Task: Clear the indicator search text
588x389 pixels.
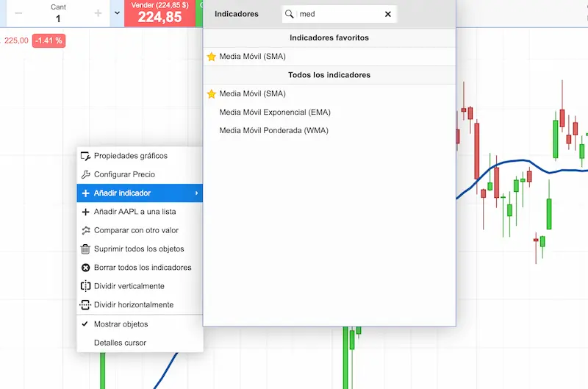Action: click(388, 14)
